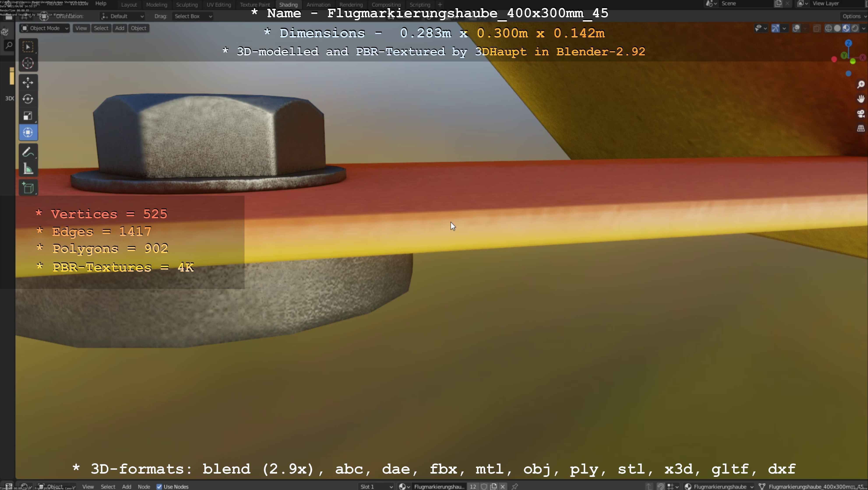Open the Drag Select Box dropdown
Viewport: 868px width, 490px height.
click(x=193, y=16)
